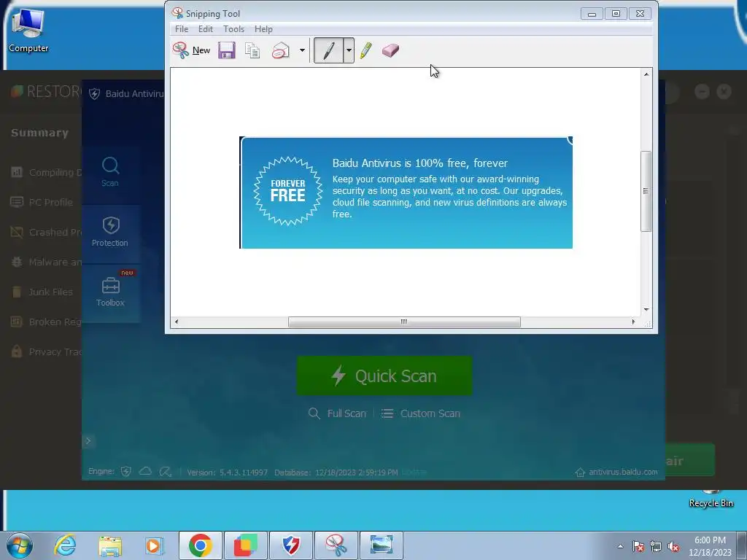Image resolution: width=747 pixels, height=560 pixels.
Task: Click the vertical scrollbar thumb in Snipping Tool
Action: [646, 191]
